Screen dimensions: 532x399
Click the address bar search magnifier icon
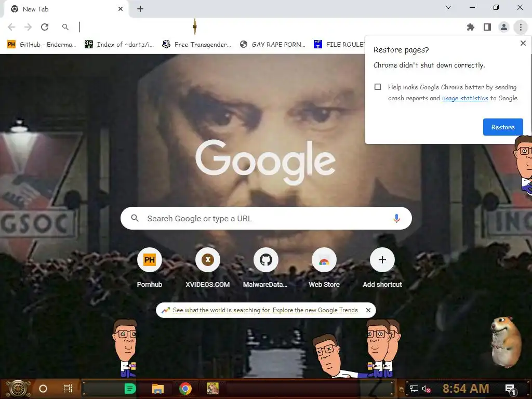65,27
